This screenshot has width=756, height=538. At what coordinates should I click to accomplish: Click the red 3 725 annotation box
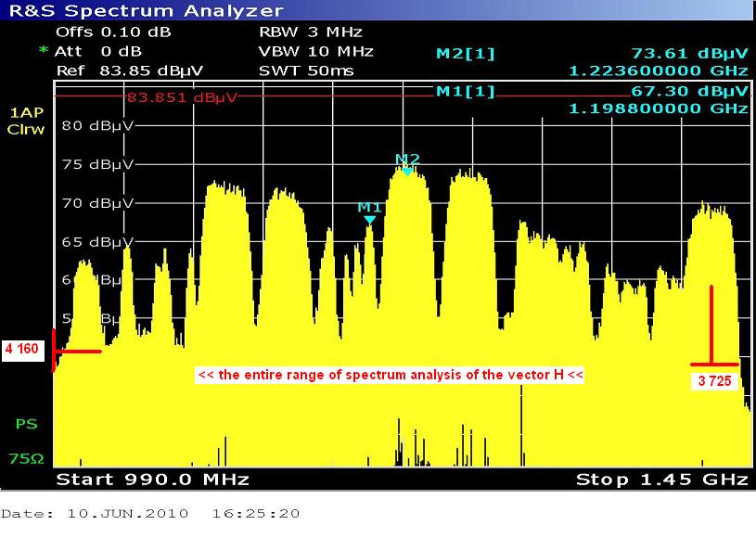(x=715, y=380)
